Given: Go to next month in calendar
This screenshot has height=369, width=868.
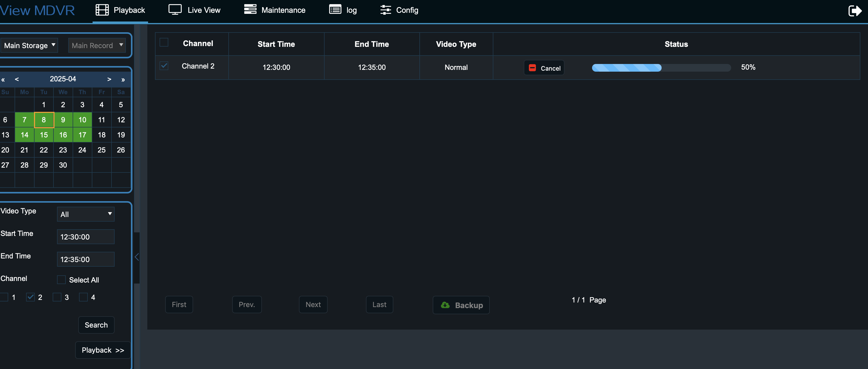Looking at the screenshot, I should (109, 79).
